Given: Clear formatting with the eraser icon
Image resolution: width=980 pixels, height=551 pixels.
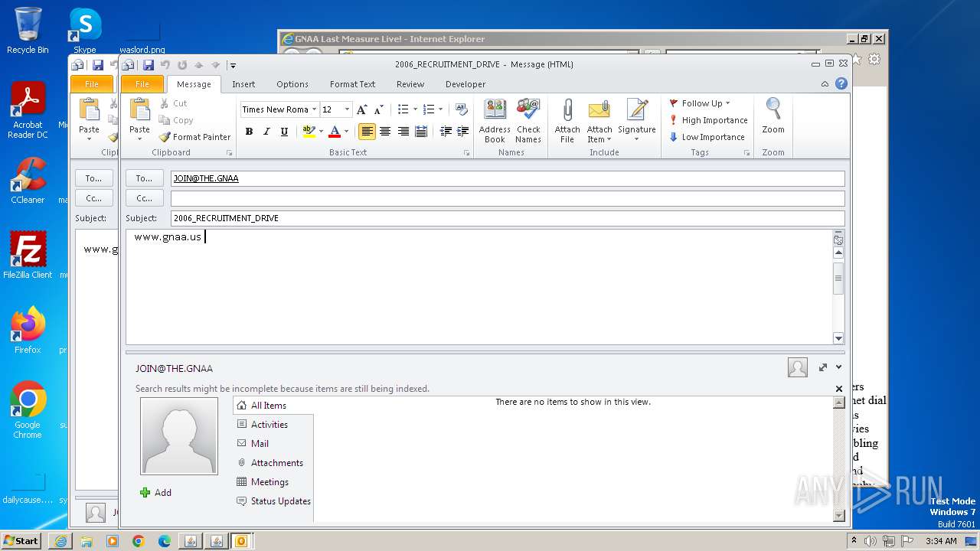Looking at the screenshot, I should click(461, 109).
